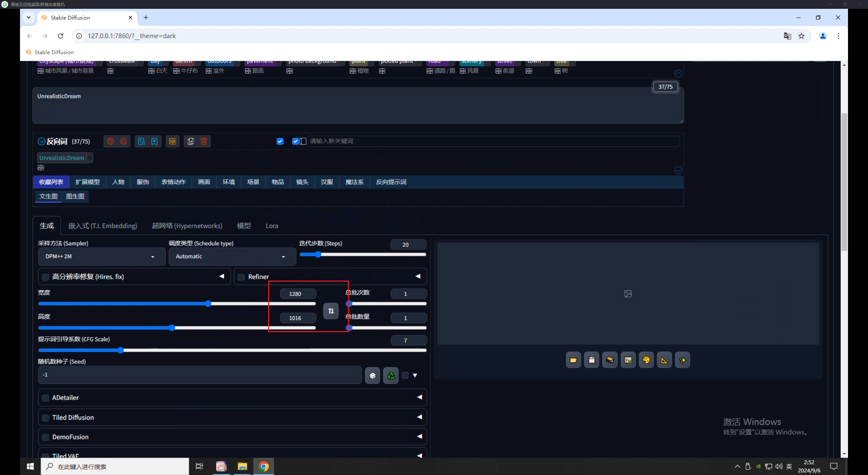Reuse last seed with the green recycle icon
This screenshot has height=475, width=868.
tap(391, 376)
